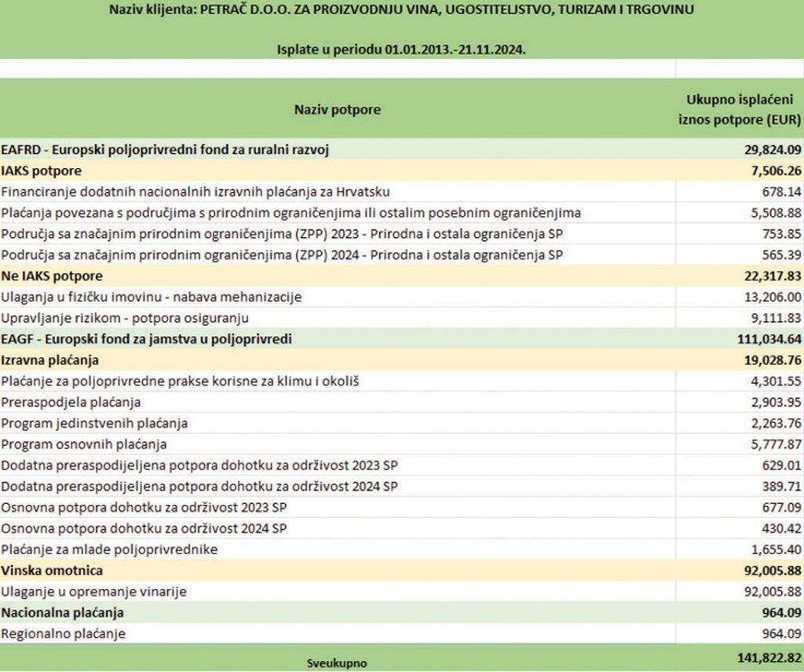Click 'Dodatna preraspodijeljena potpora dohotku za održivost 2023 SP'
Screen dimensions: 804x672
pos(199,466)
